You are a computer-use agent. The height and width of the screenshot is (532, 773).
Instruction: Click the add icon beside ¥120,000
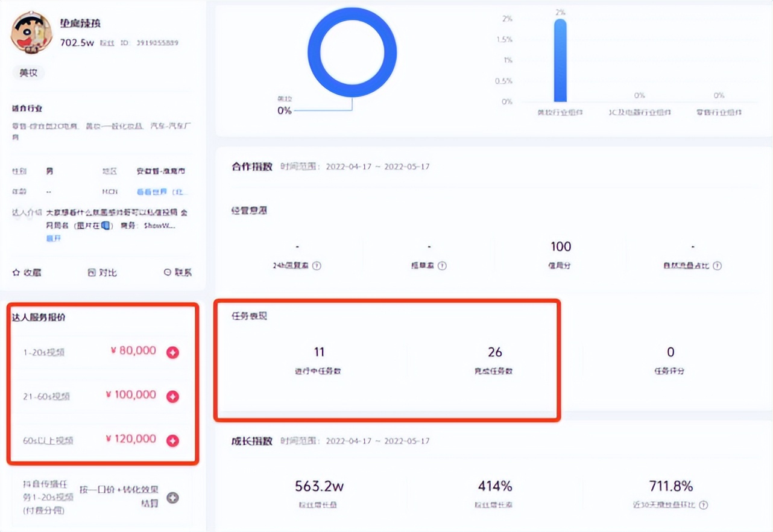pos(173,440)
